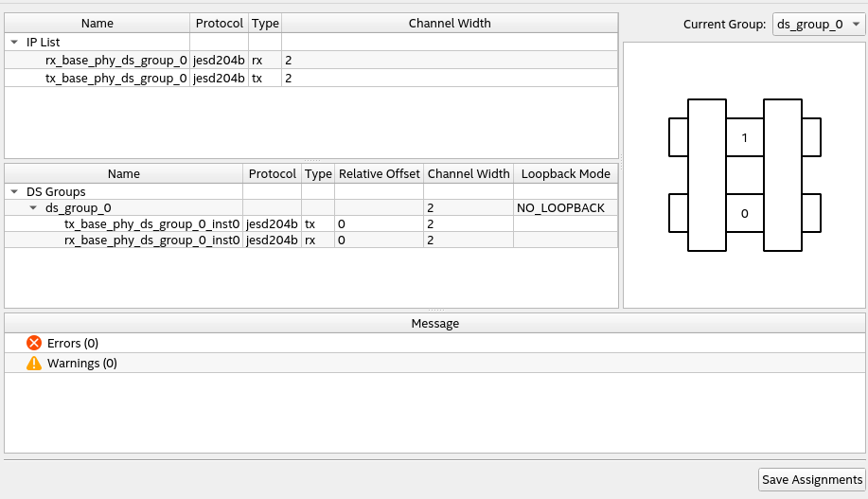Select rx_base_phy_ds_group_0_inst0 row

[x=152, y=241]
